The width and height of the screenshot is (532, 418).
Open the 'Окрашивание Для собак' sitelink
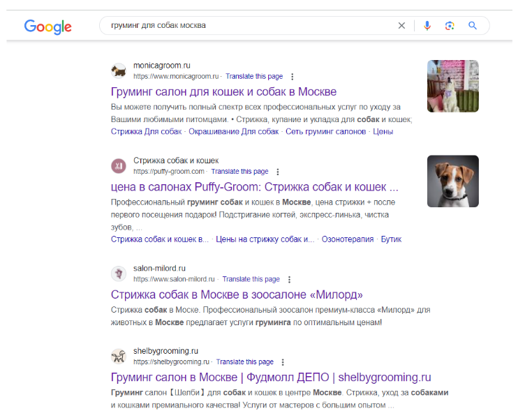click(233, 131)
